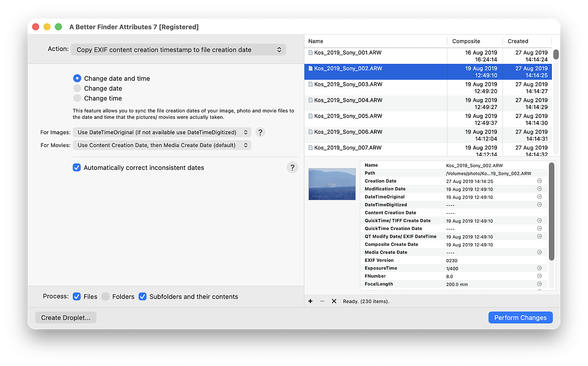Toggle Automatically correct inconsistent dates
The height and width of the screenshot is (366, 588).
pos(77,167)
